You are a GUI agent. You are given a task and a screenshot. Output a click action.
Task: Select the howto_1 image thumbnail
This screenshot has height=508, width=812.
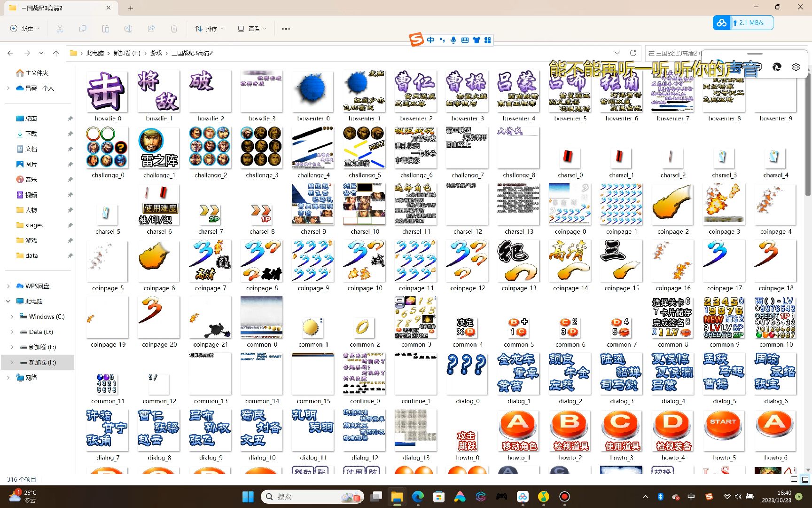pyautogui.click(x=518, y=431)
